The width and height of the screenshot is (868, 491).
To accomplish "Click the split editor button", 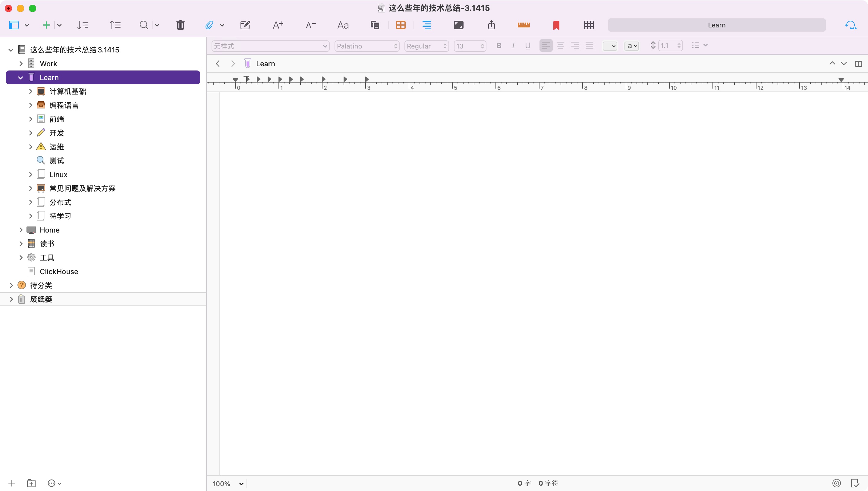I will coord(859,64).
